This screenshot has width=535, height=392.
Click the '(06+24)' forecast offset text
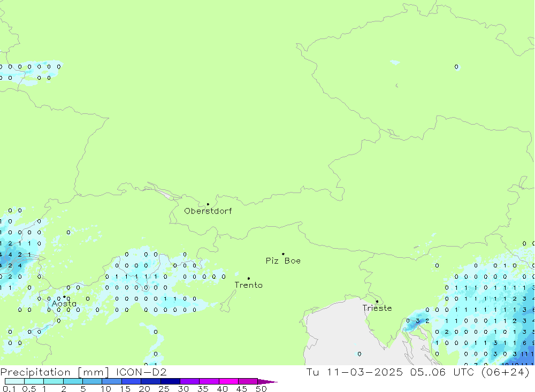click(x=506, y=372)
